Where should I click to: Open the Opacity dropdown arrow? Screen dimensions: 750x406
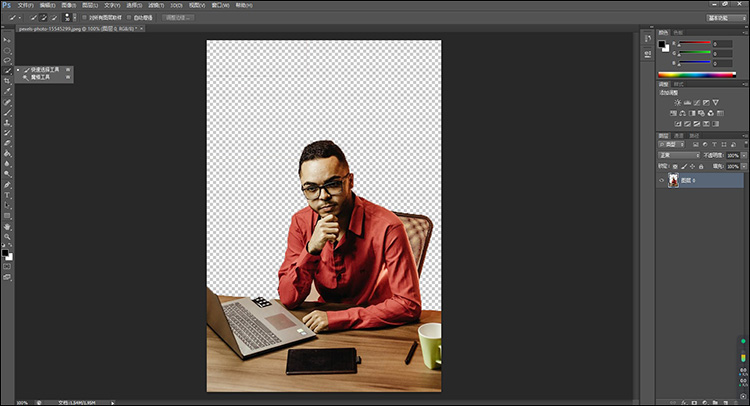(x=744, y=155)
